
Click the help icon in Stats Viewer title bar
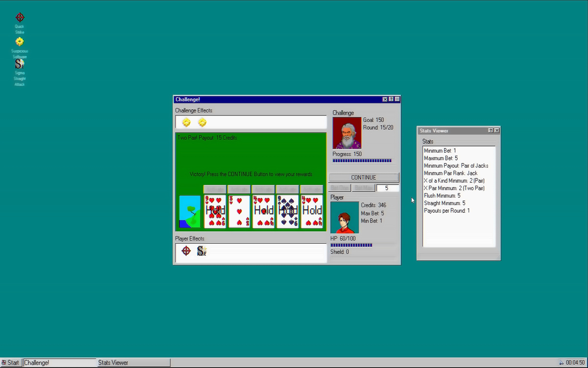point(491,131)
